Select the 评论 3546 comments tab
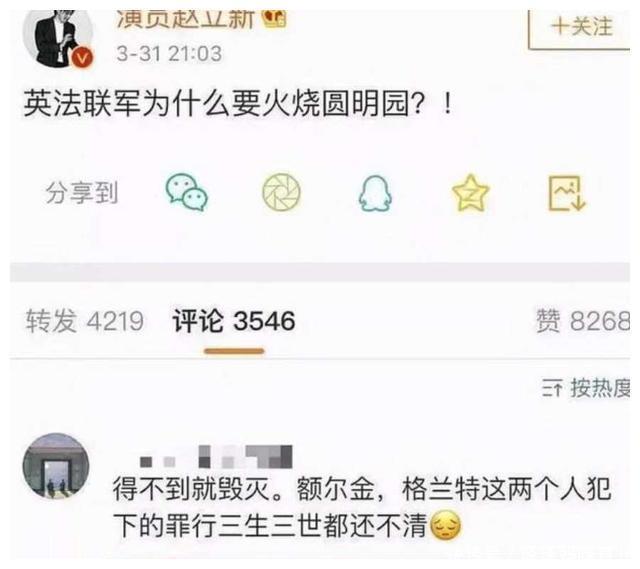 (234, 321)
